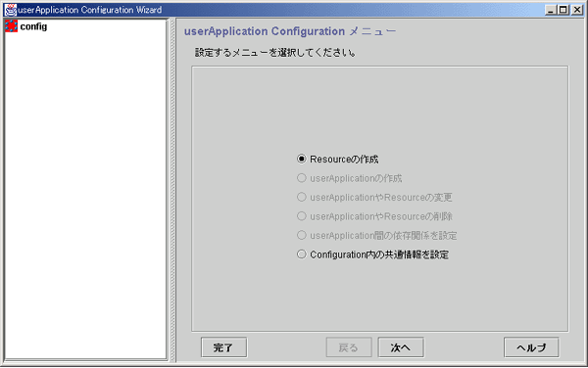Screen dimensions: 588x368
Task: Click the 戻る button
Action: pyautogui.click(x=349, y=347)
